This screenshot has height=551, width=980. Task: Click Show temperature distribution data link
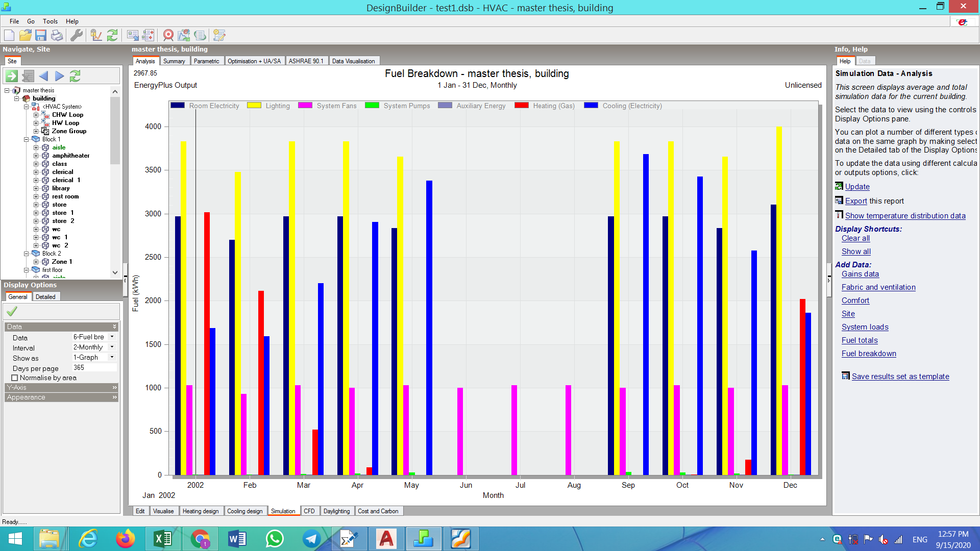click(905, 216)
